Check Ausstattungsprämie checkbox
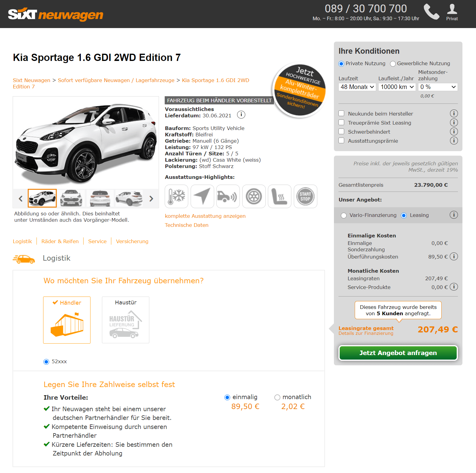 [x=341, y=141]
